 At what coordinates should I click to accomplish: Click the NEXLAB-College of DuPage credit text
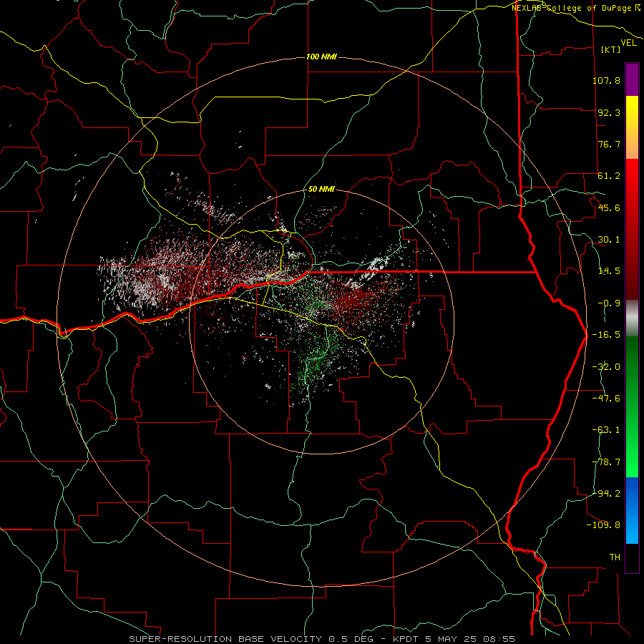[576, 8]
